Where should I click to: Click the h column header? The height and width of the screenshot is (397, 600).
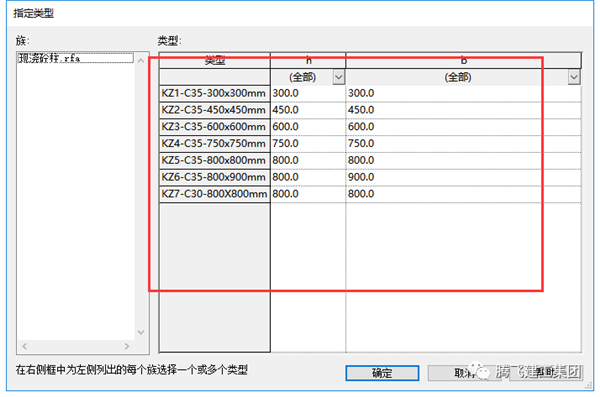(308, 60)
